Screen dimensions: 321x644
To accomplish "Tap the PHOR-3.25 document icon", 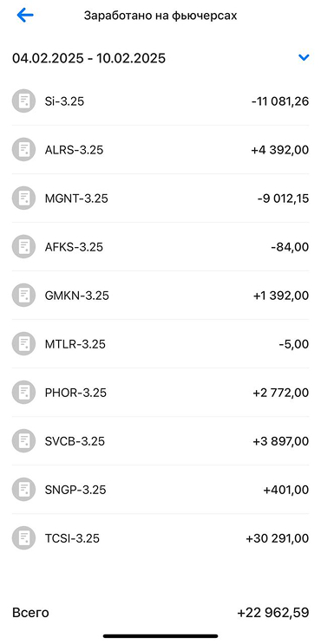I will pos(23,393).
